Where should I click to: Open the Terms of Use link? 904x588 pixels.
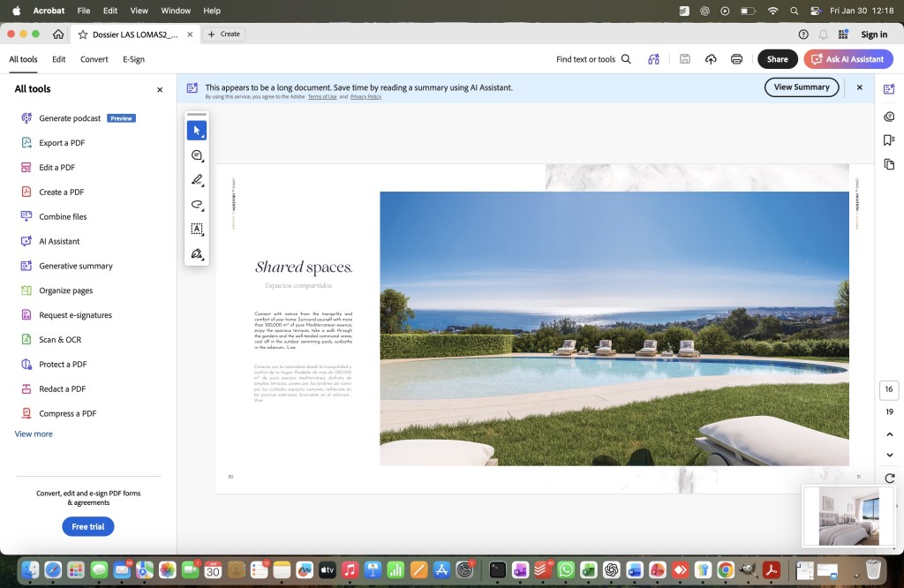tap(322, 97)
